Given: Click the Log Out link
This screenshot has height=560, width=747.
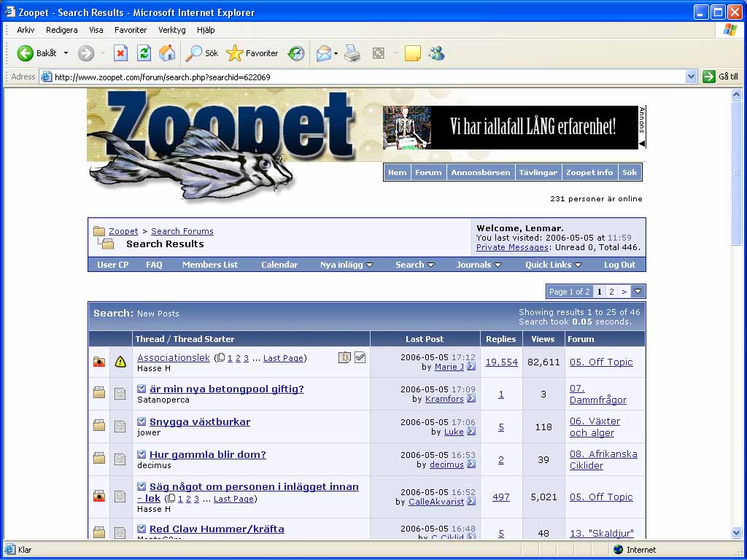Looking at the screenshot, I should [x=620, y=265].
